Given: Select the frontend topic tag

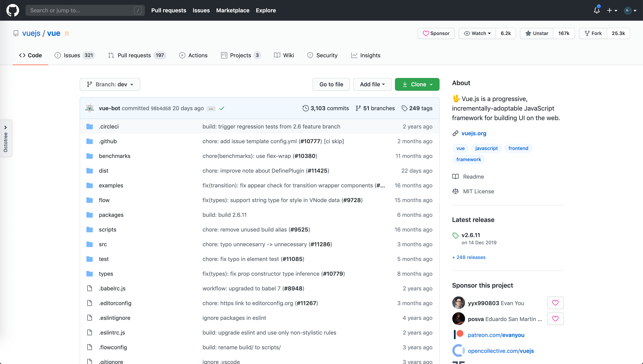Looking at the screenshot, I should coord(518,148).
